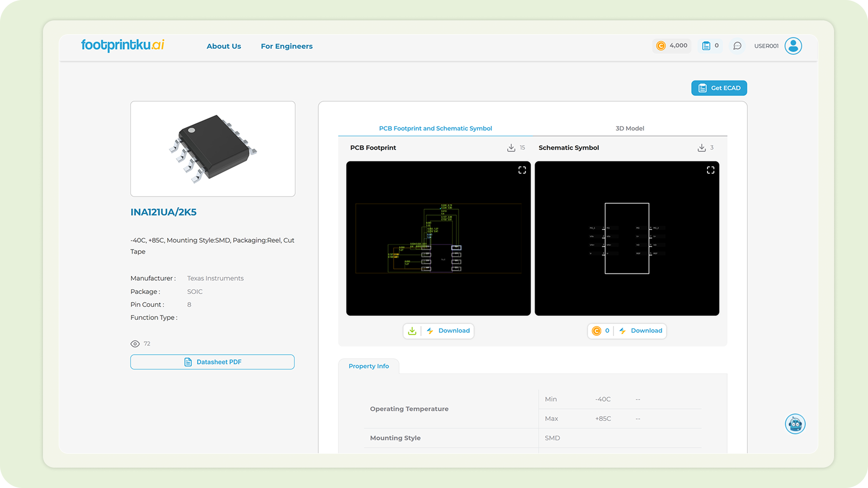Click the Pin Count value 8
Screen dimensions: 868x488
pos(189,305)
